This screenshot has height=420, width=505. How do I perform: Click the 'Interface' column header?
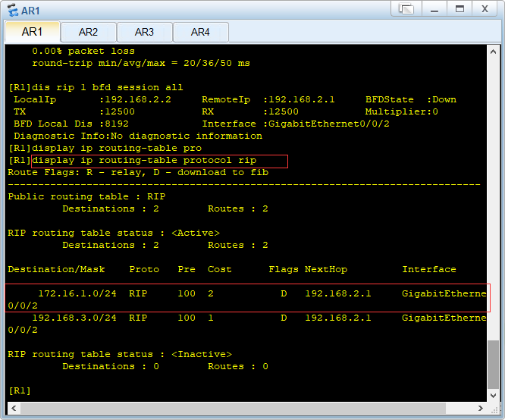point(429,269)
